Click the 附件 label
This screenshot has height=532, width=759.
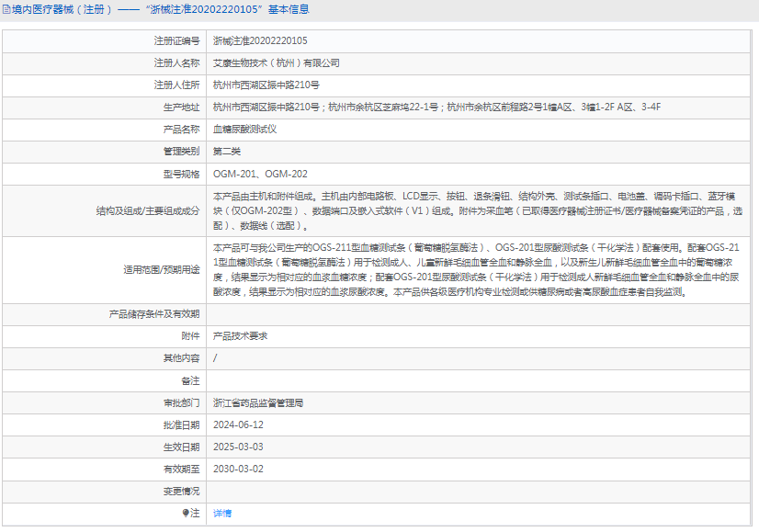[x=190, y=336]
